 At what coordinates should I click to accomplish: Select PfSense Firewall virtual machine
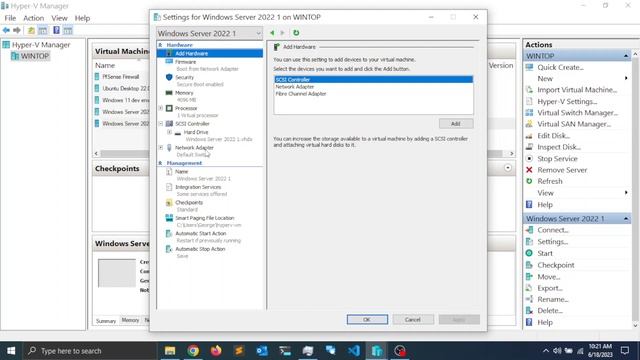(x=120, y=77)
